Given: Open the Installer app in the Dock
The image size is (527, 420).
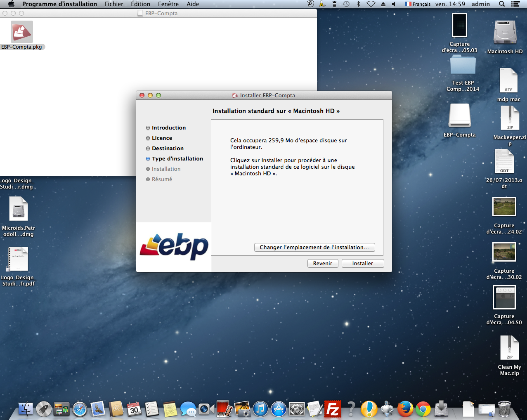Looking at the screenshot, I should (441, 409).
